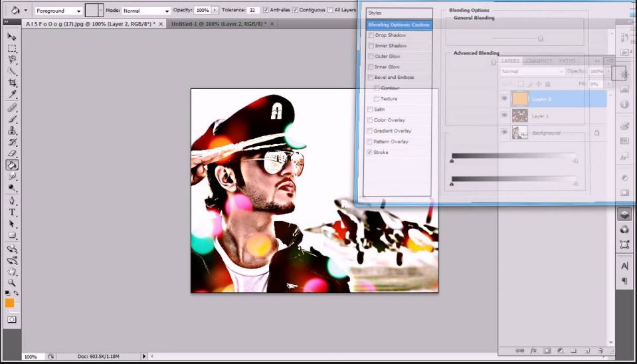Select the Magic Wand tool

(x=12, y=72)
